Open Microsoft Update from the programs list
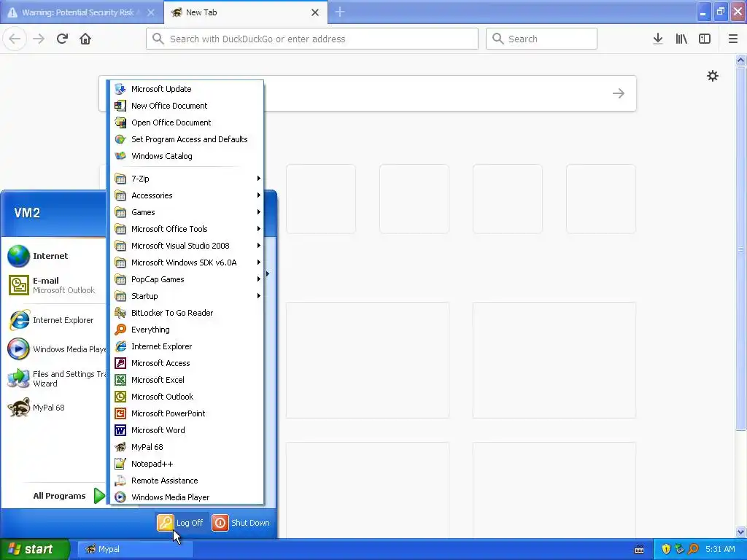 186,89
